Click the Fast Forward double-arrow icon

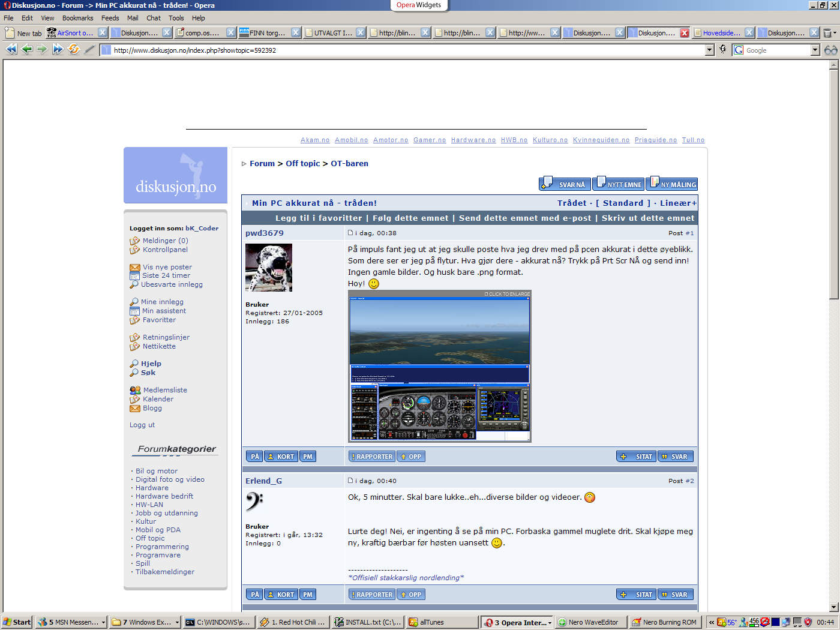tap(58, 50)
